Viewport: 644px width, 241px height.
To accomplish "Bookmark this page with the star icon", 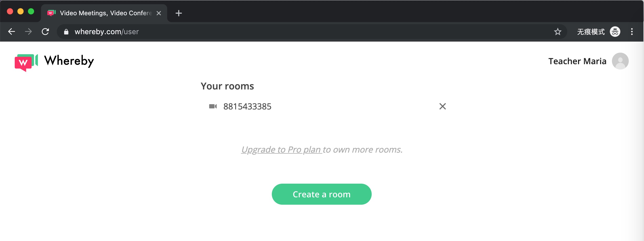I will [x=558, y=32].
